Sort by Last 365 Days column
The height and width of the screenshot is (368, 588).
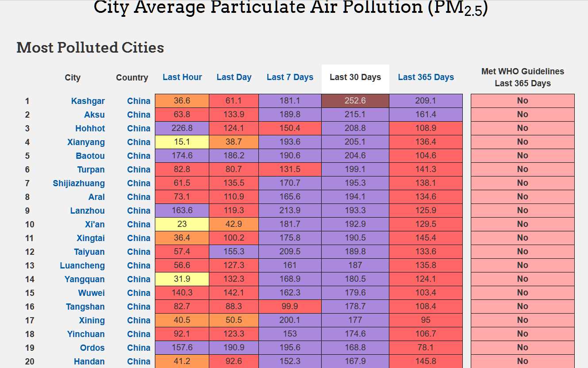(426, 77)
